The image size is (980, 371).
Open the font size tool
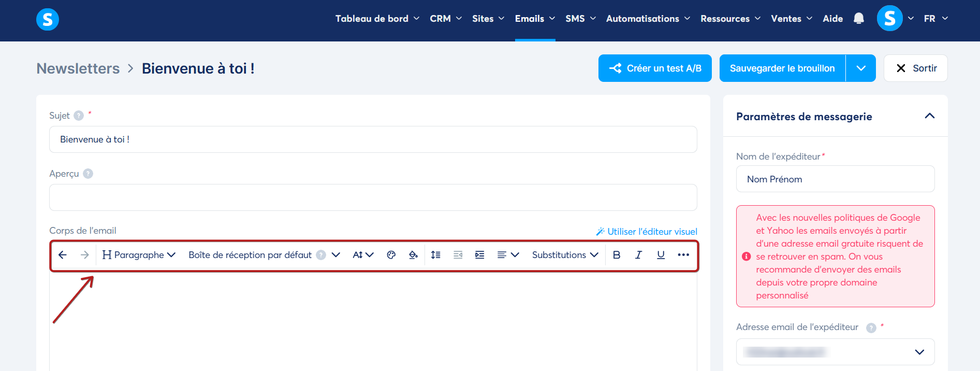pyautogui.click(x=363, y=255)
